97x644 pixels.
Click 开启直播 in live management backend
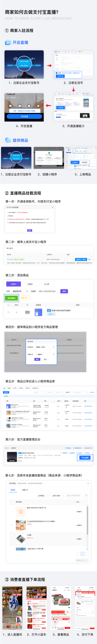tap(85, 458)
